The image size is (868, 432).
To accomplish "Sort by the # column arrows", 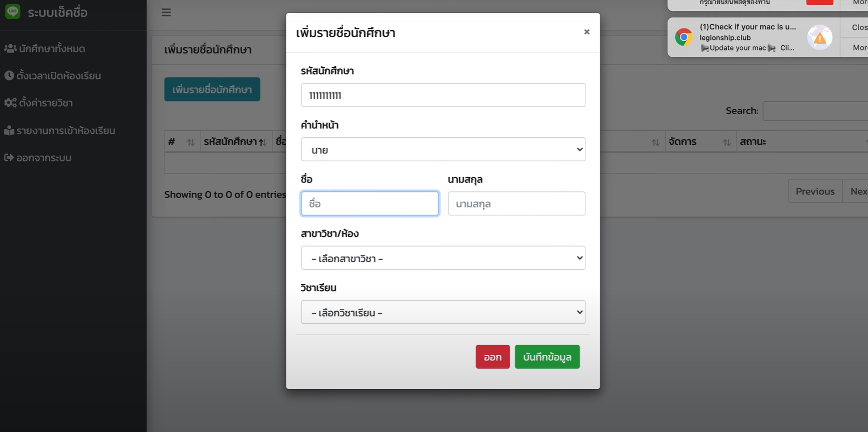I will coord(191,142).
